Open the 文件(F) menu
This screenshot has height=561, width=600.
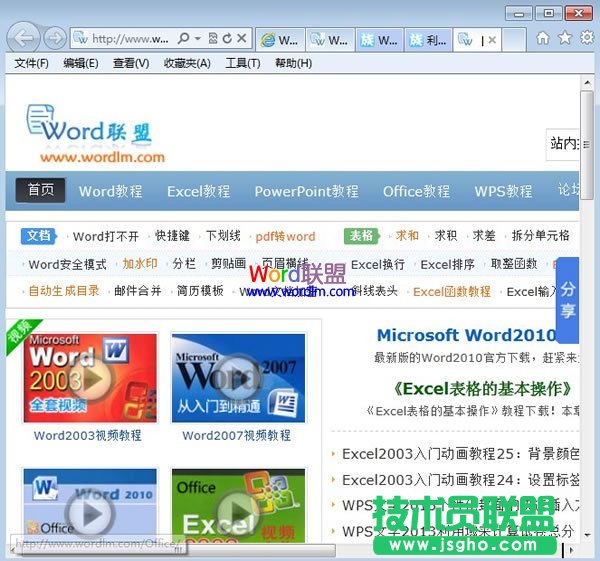32,63
